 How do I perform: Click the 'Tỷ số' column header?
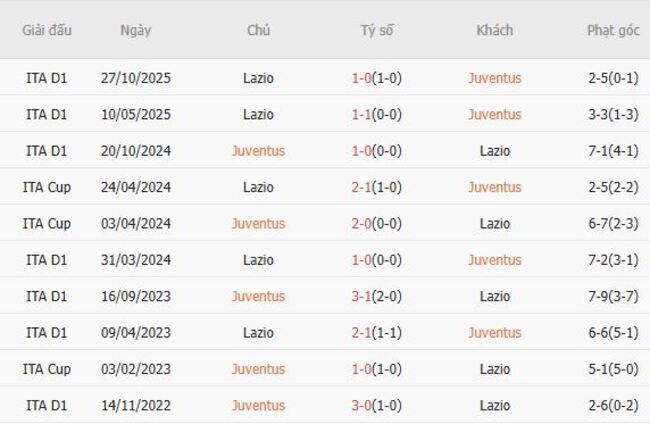pyautogui.click(x=377, y=30)
